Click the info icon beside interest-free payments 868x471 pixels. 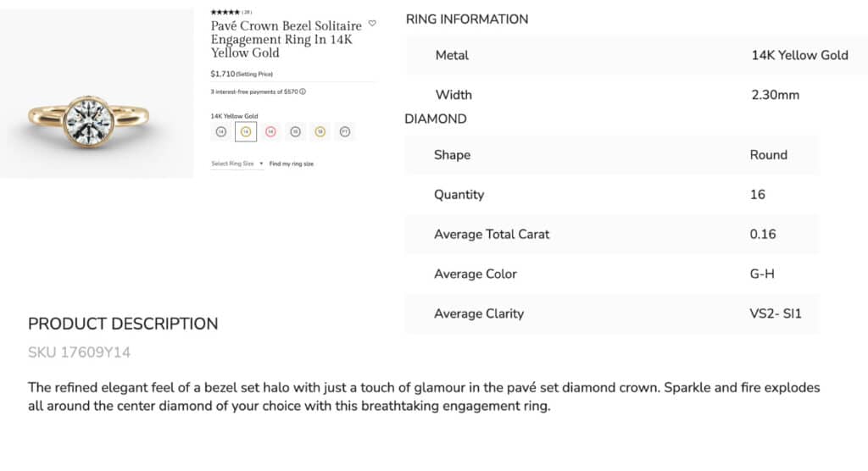coord(303,91)
